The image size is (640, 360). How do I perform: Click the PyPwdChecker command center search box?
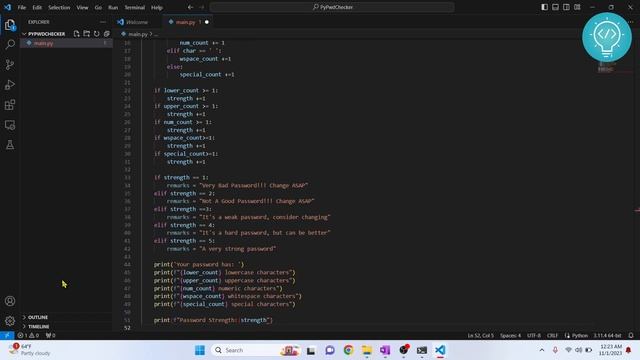[x=332, y=7]
